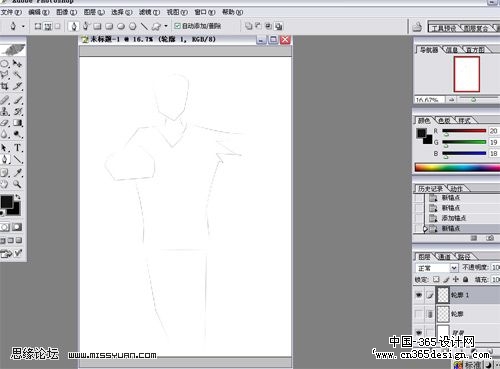Pick Custom Shape in options bar
The image size is (500, 369).
[156, 26]
